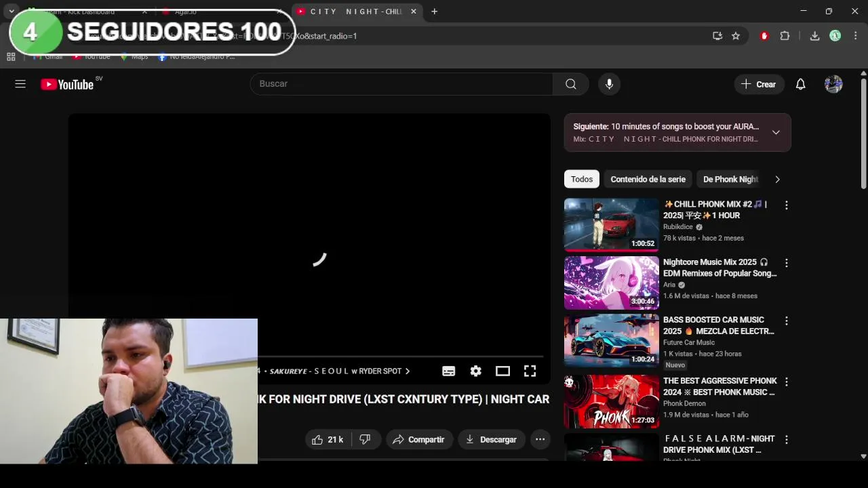Open options for CHILL PHONK MIX #2 video
The image size is (868, 488).
pos(786,205)
